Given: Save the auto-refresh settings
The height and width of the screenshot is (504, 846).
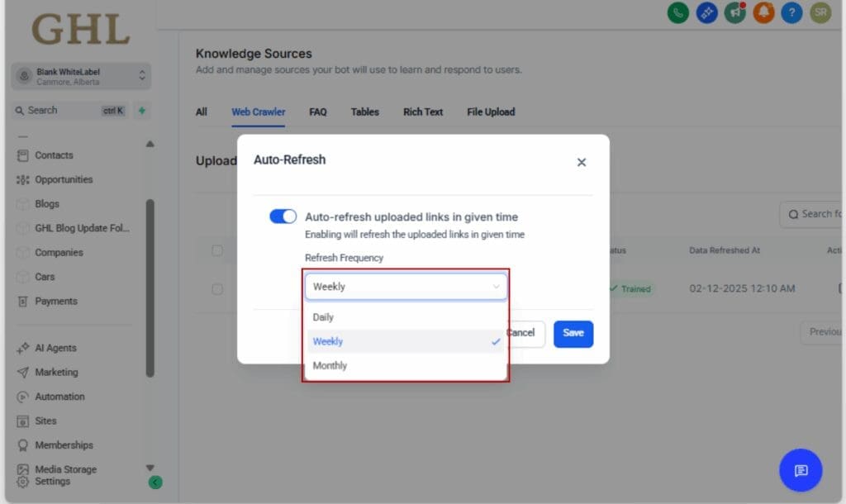Looking at the screenshot, I should pos(573,334).
